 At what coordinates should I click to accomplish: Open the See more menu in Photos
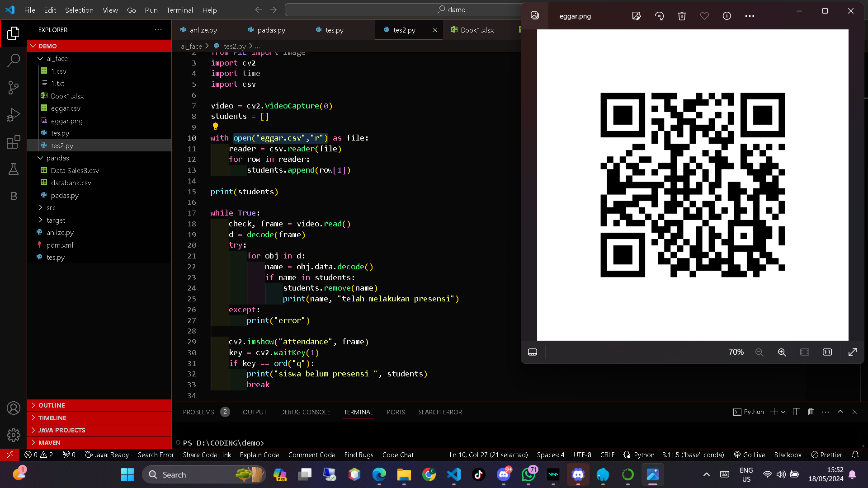750,16
